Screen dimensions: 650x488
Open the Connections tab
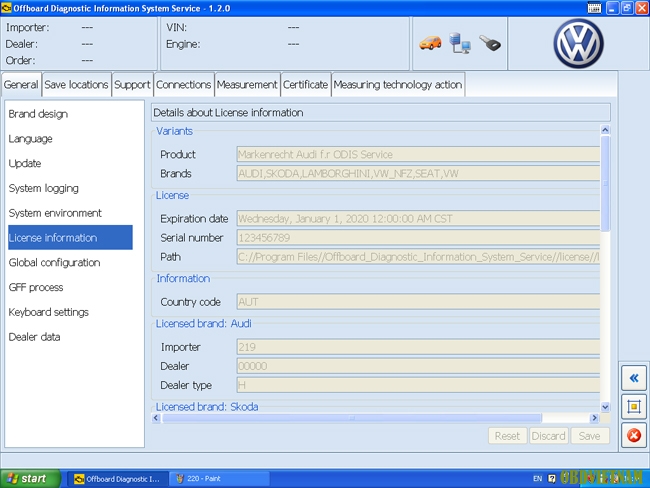point(184,85)
